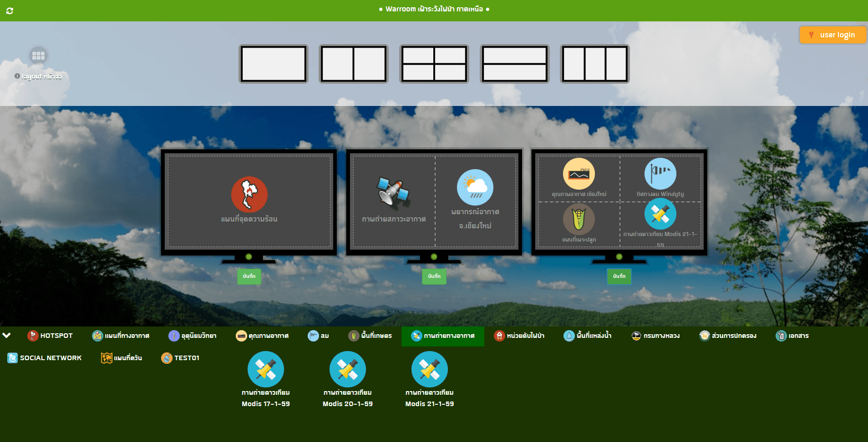Click the weather forecast cloud icon for Chiang Mai
The width and height of the screenshot is (868, 442).
(x=475, y=187)
